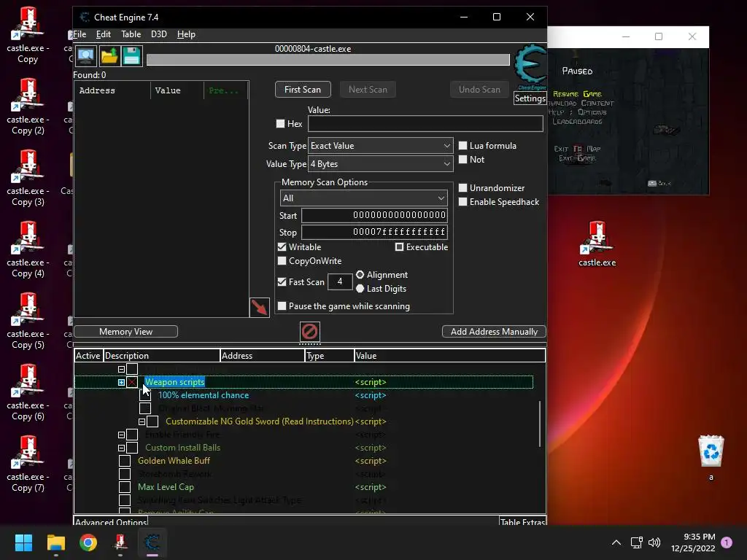Tick Enable Speedhack checkbox
This screenshot has width=747, height=560.
(462, 202)
